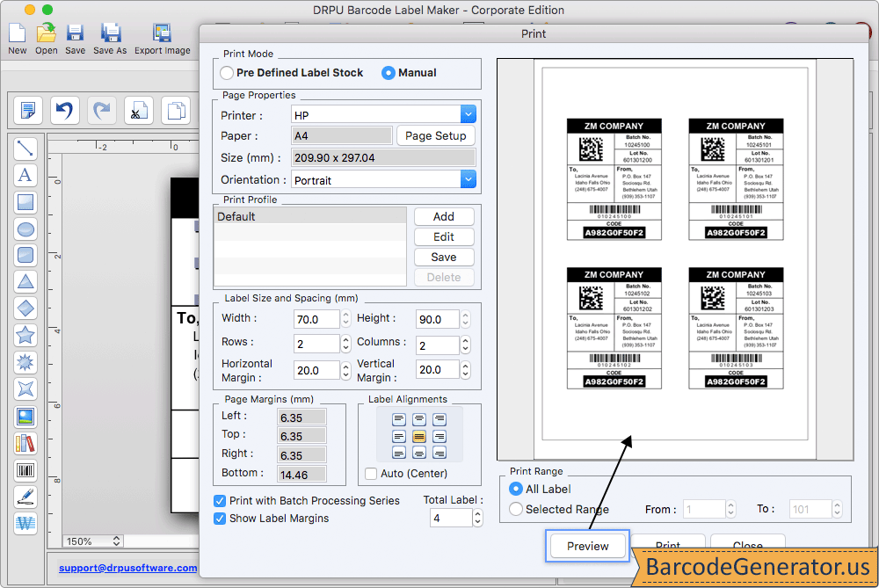This screenshot has width=879, height=588.
Task: Toggle Print with Batch Processing Series
Action: coord(220,501)
